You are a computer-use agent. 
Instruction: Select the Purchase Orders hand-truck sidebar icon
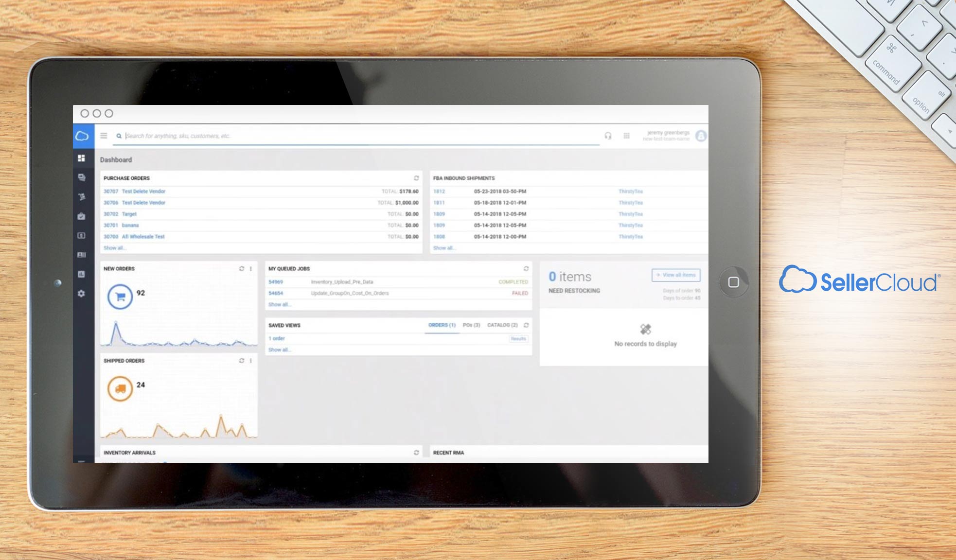83,197
